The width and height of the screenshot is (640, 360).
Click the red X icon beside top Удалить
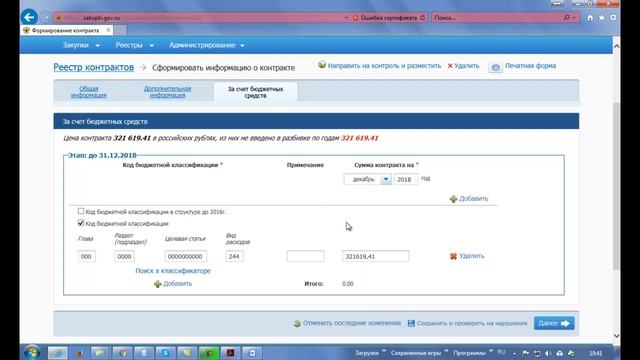[450, 66]
